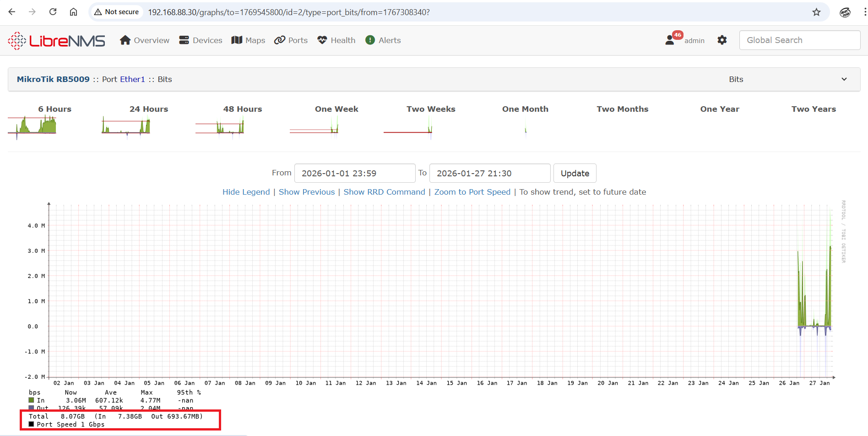The height and width of the screenshot is (436, 868).
Task: Click the In Ave value 607.12k
Action: pos(109,400)
